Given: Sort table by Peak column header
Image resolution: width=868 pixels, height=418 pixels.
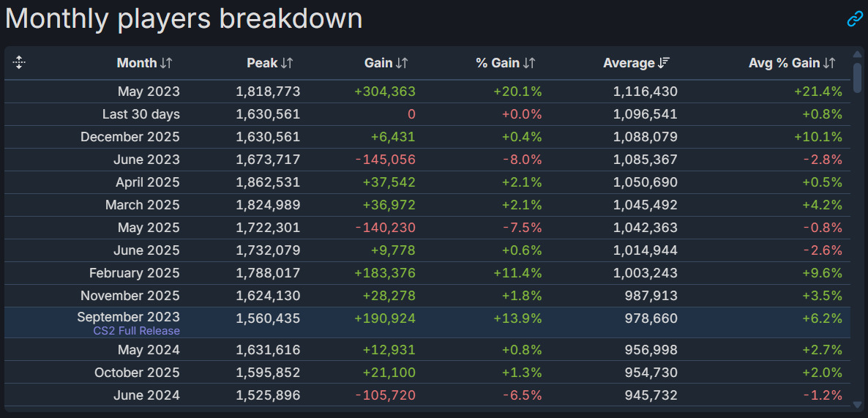Looking at the screenshot, I should pos(262,63).
